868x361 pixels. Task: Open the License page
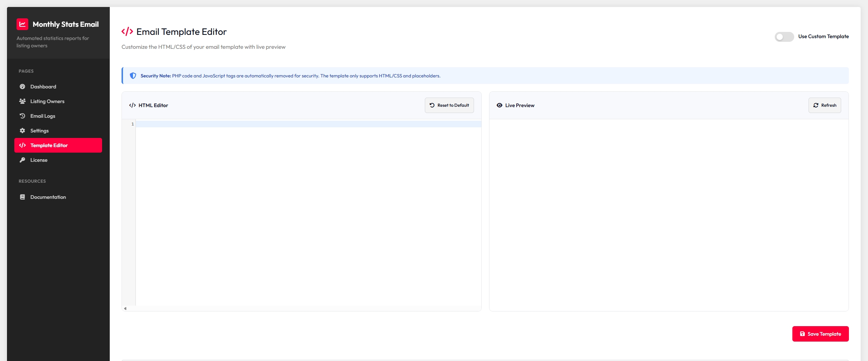[x=58, y=160]
